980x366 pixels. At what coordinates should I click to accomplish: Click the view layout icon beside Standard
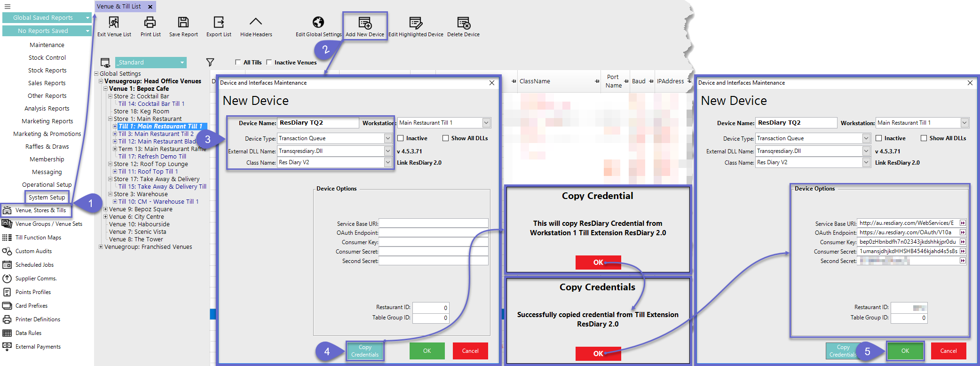pyautogui.click(x=105, y=63)
